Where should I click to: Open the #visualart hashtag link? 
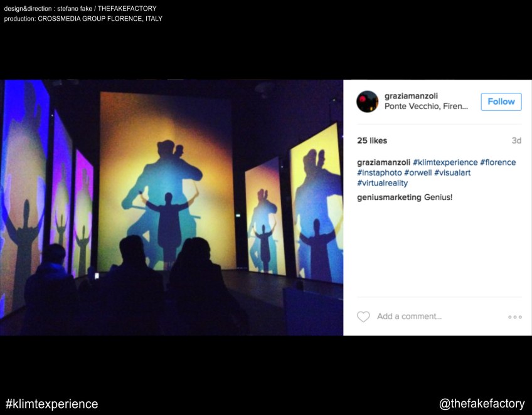pyautogui.click(x=452, y=172)
